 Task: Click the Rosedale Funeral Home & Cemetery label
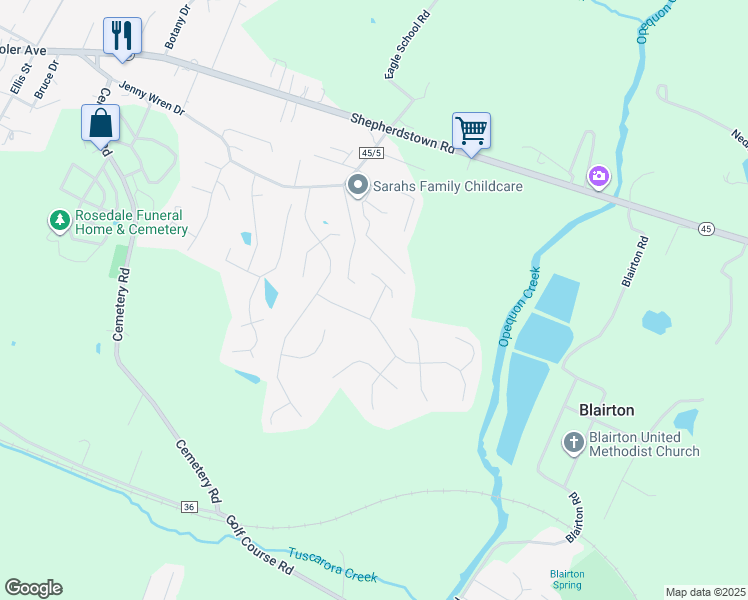click(x=131, y=222)
